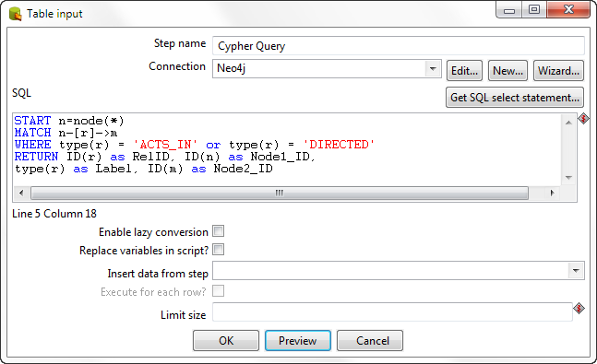Click the variable diamond icon beside Limit size
This screenshot has width=597, height=364.
pyautogui.click(x=579, y=308)
